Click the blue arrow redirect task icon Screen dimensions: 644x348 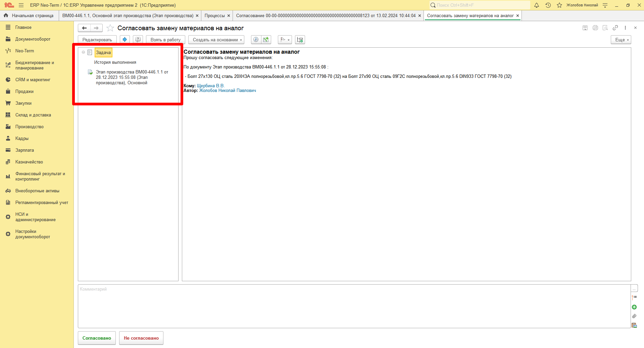point(125,40)
